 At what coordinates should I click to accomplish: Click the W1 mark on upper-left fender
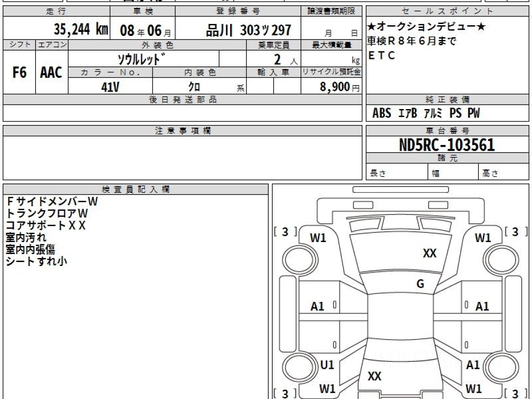pyautogui.click(x=318, y=238)
